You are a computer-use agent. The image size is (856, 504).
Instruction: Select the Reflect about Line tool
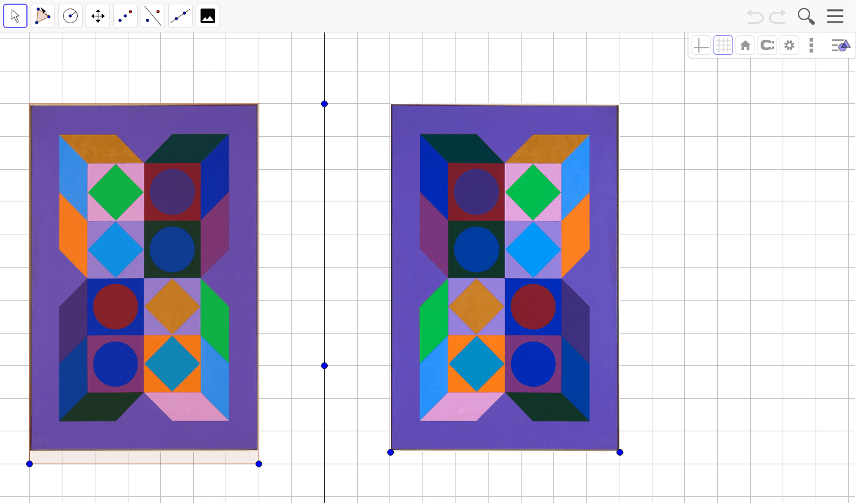click(153, 16)
